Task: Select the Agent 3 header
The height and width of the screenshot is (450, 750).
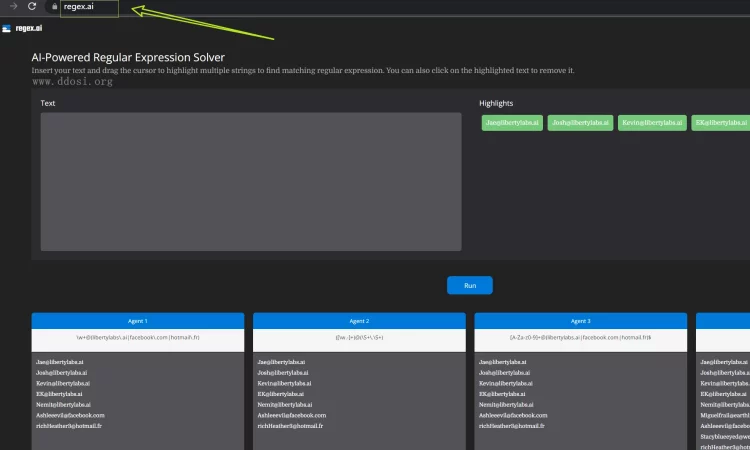Action: tap(581, 321)
